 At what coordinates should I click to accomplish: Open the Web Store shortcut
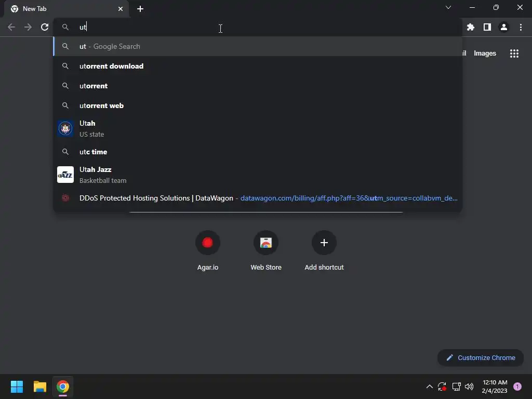266,250
